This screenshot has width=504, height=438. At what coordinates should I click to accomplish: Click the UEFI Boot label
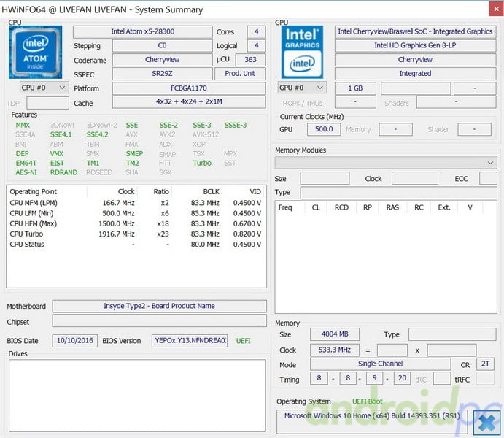point(368,401)
